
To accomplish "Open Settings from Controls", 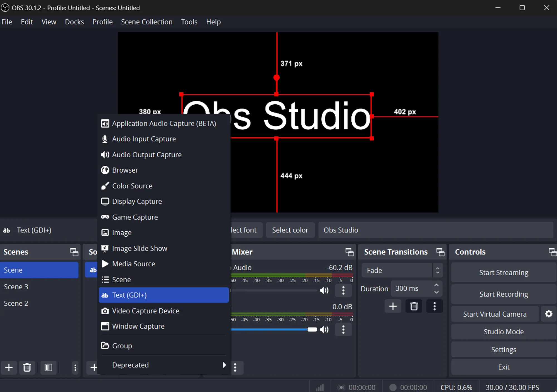I will click(504, 349).
